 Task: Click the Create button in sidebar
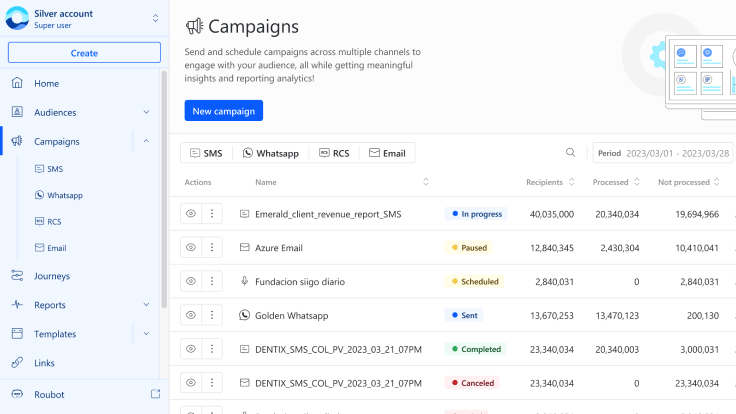click(x=84, y=53)
